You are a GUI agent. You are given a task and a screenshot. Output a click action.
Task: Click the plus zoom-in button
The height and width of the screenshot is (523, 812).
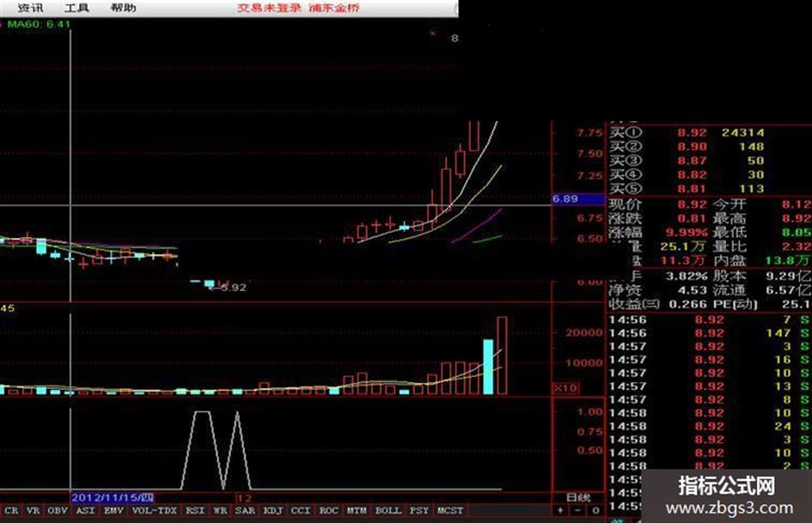(560, 511)
